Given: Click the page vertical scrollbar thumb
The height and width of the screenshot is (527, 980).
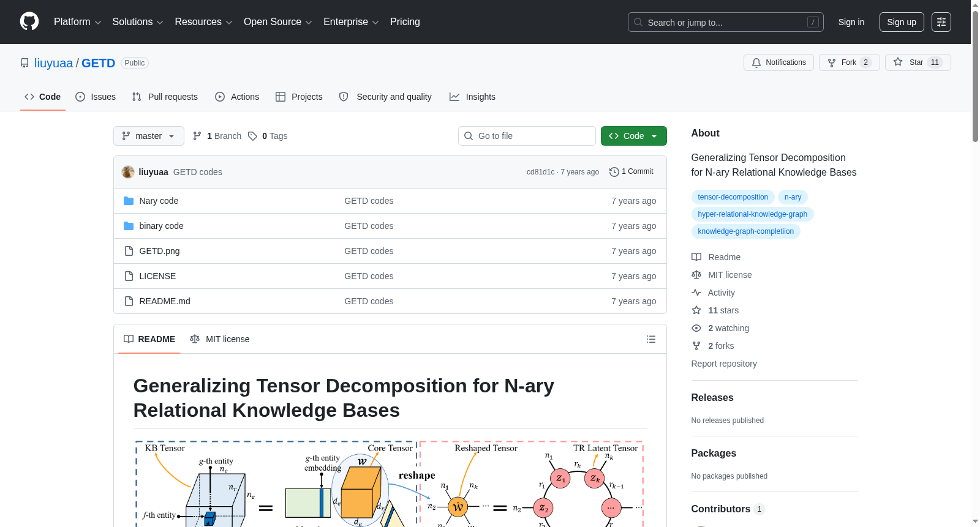Looking at the screenshot, I should coord(975,77).
